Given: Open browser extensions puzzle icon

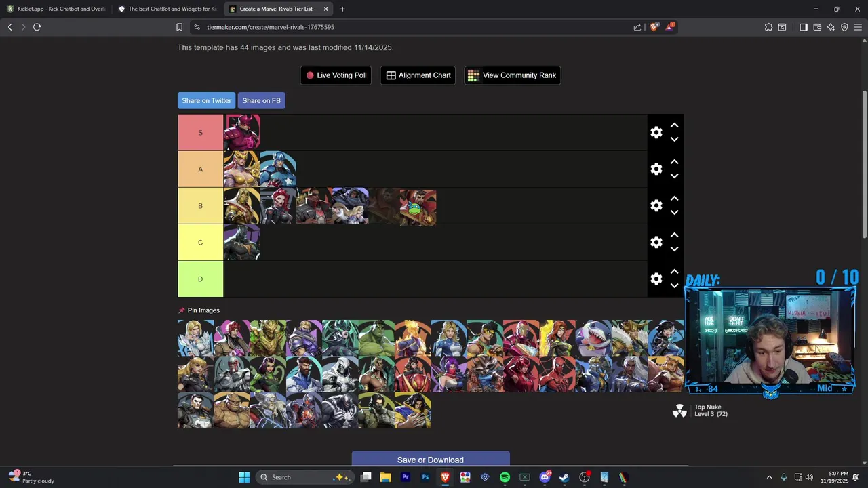Looking at the screenshot, I should click(x=768, y=27).
